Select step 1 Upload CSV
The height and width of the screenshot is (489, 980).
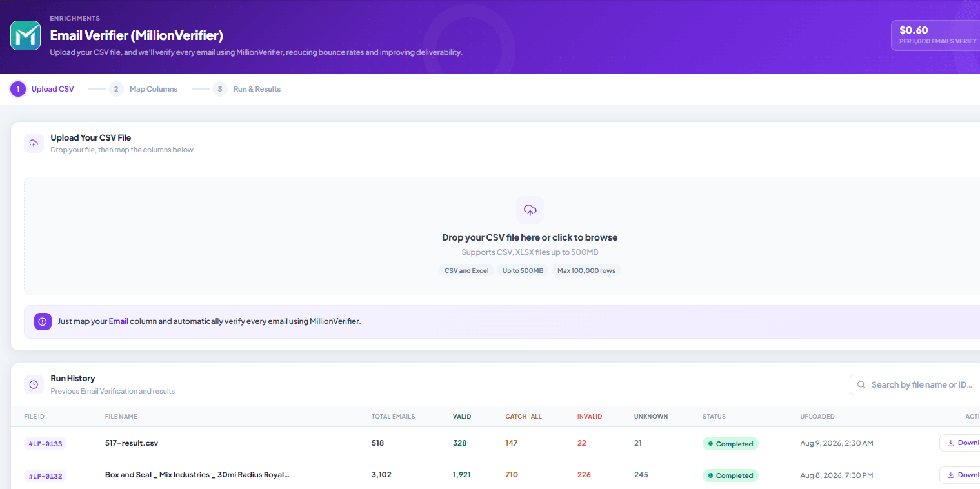pyautogui.click(x=43, y=89)
